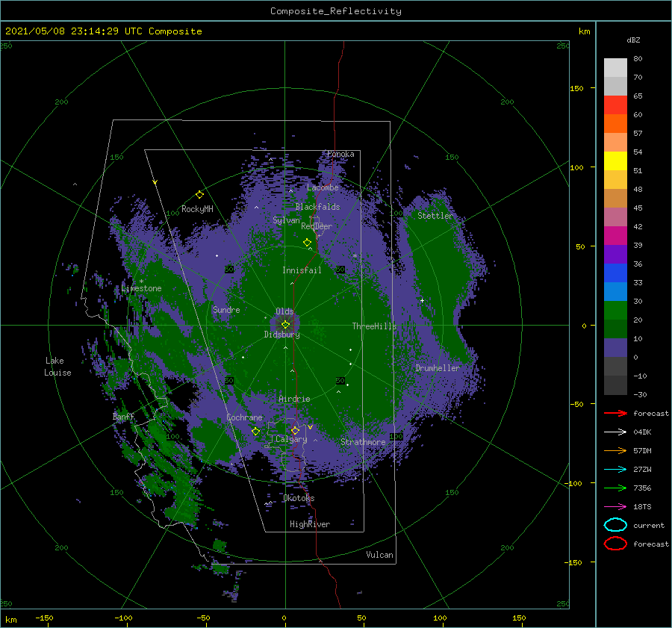Click the RockyMH label
The width and height of the screenshot is (672, 628).
[197, 209]
